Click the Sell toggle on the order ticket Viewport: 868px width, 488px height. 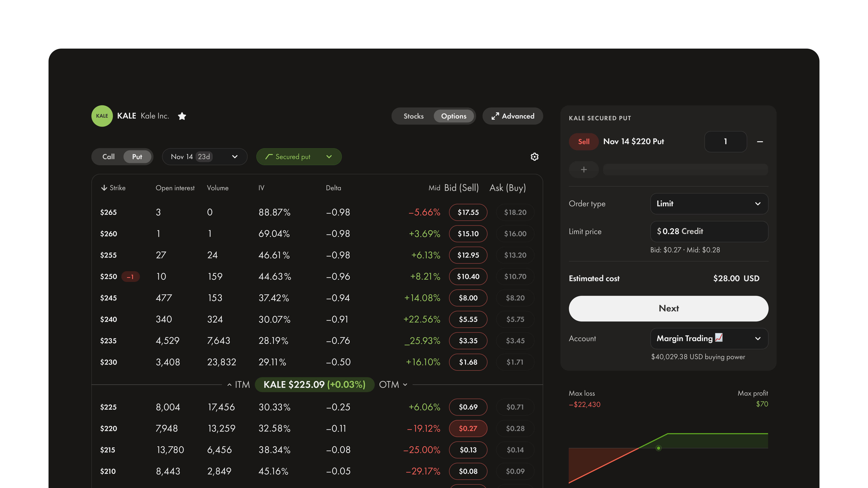coord(584,141)
